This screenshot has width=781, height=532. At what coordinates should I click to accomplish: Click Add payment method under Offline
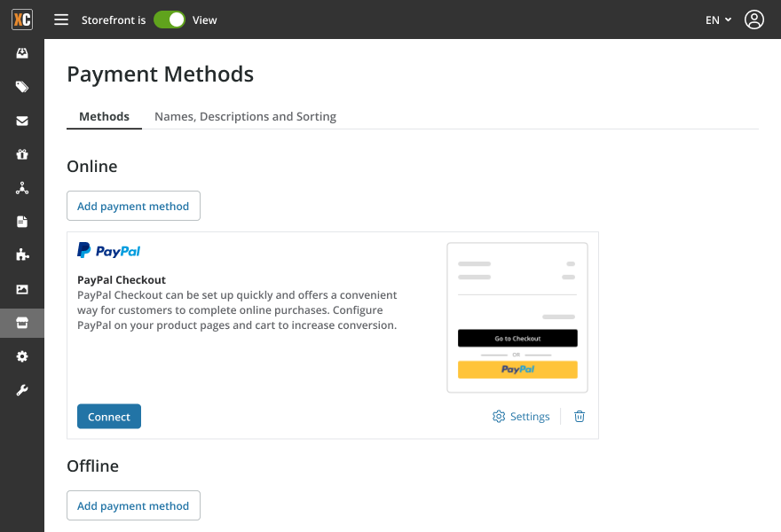point(133,505)
